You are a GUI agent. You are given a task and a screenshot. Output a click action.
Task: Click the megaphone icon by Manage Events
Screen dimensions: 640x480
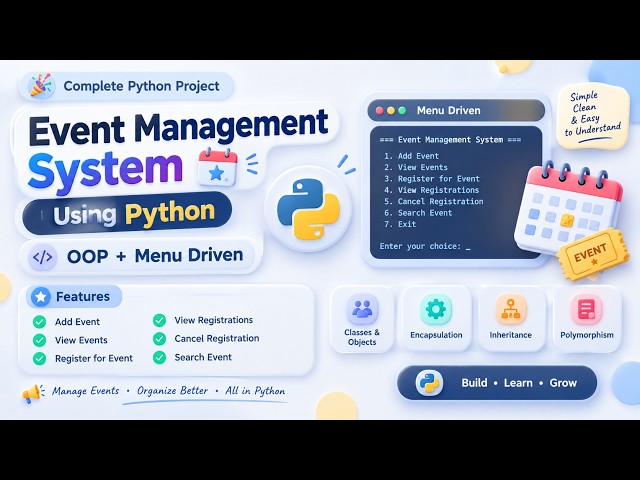coord(33,393)
